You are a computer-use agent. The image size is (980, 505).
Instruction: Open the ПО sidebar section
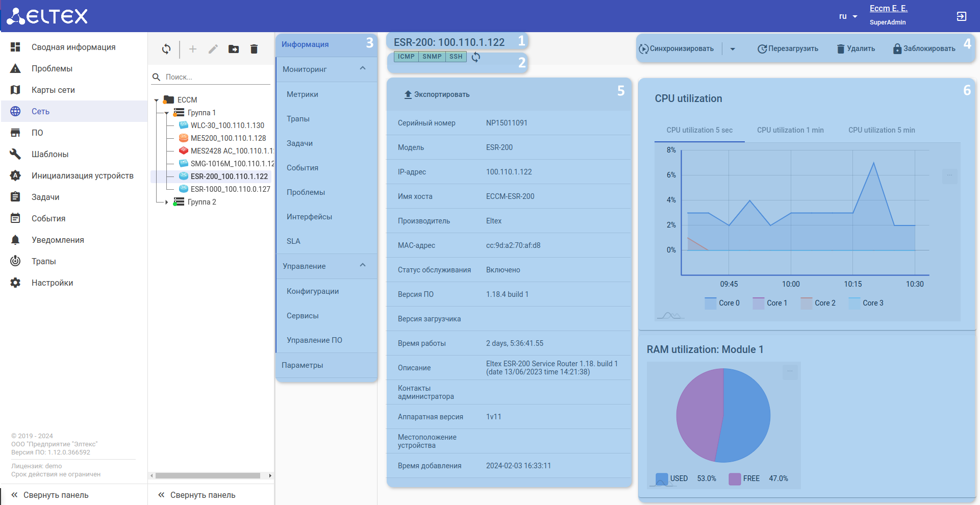pyautogui.click(x=74, y=133)
